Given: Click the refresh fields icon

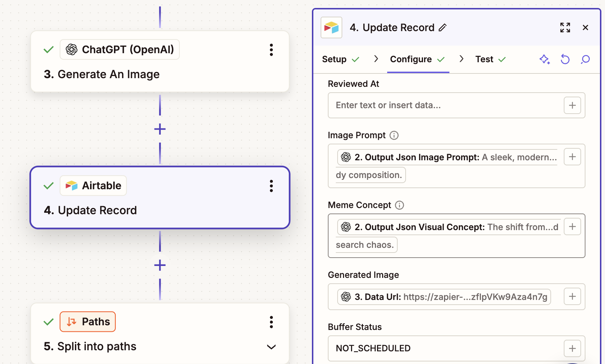Looking at the screenshot, I should (565, 59).
